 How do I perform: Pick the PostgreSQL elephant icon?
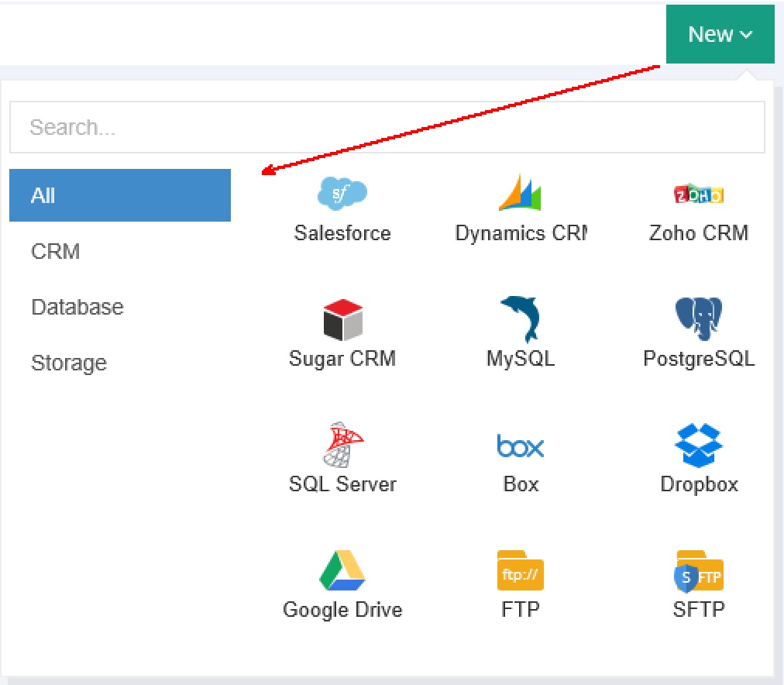tap(699, 318)
